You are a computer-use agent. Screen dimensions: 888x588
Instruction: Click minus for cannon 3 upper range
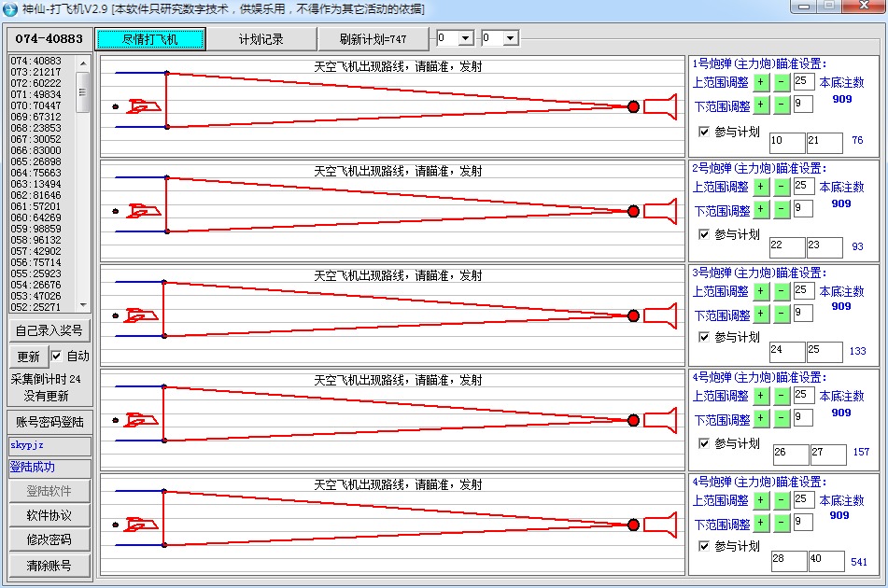pyautogui.click(x=782, y=291)
